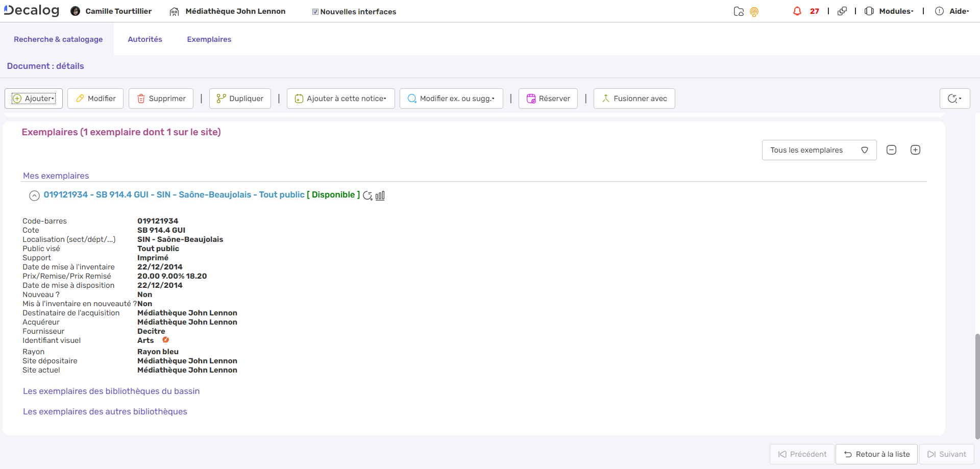This screenshot has height=469, width=980.
Task: Click the linked windows icon in header
Action: tap(842, 11)
